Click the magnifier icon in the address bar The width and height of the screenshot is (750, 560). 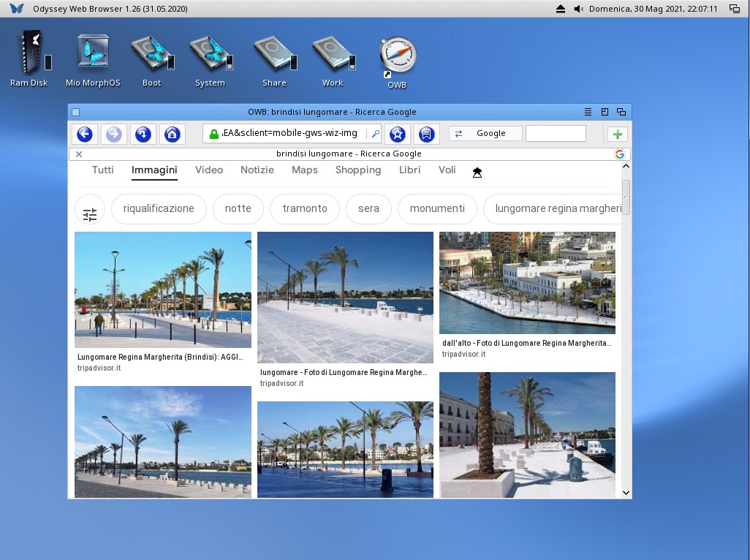coord(375,134)
